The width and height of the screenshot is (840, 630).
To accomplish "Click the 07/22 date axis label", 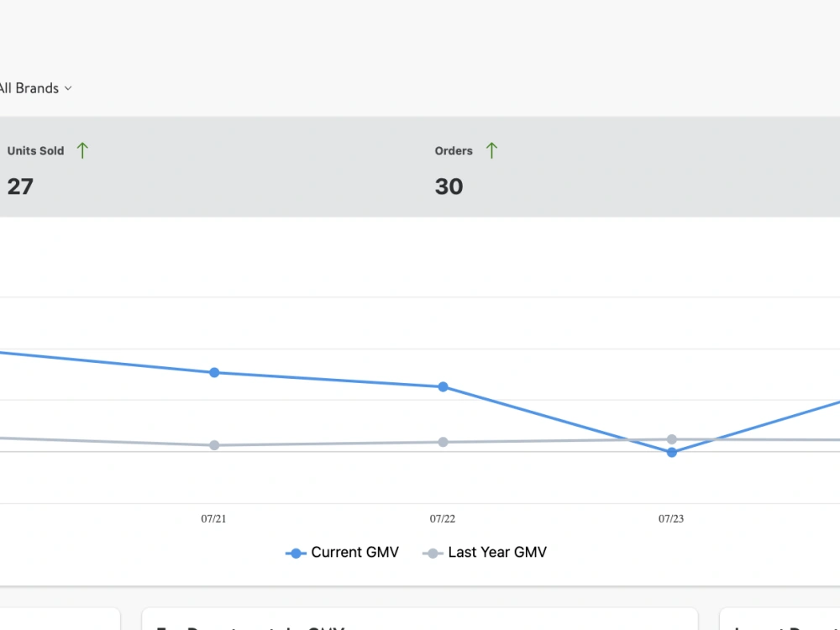I will coord(443,518).
